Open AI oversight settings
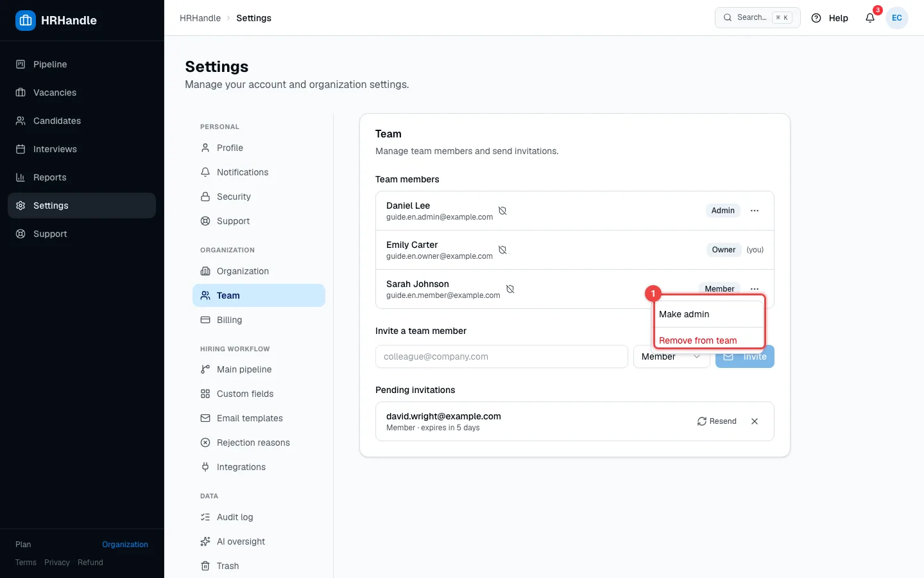The height and width of the screenshot is (578, 924). 259,541
